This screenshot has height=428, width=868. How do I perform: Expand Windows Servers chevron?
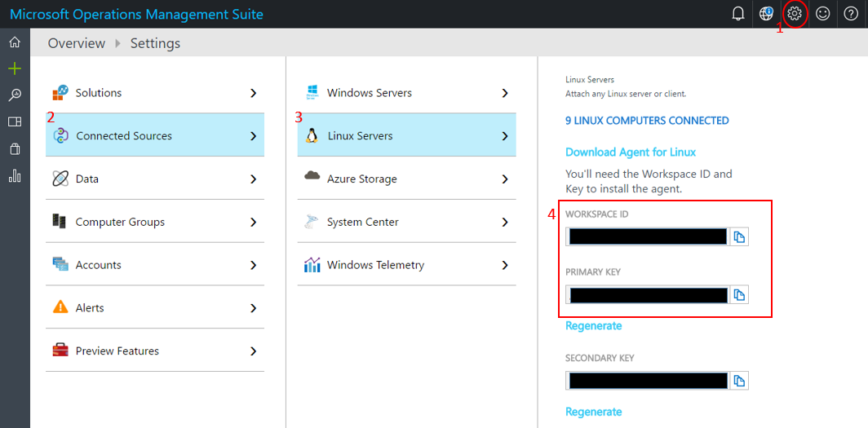505,93
